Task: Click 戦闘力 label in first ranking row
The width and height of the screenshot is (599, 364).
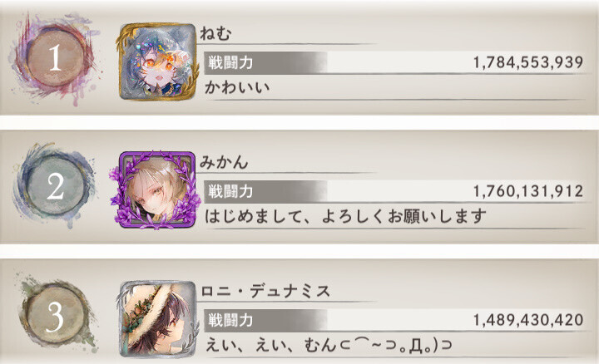Action: [230, 62]
